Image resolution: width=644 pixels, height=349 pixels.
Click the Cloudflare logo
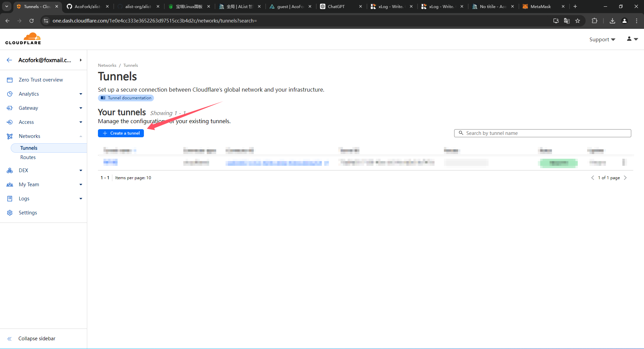click(x=23, y=39)
